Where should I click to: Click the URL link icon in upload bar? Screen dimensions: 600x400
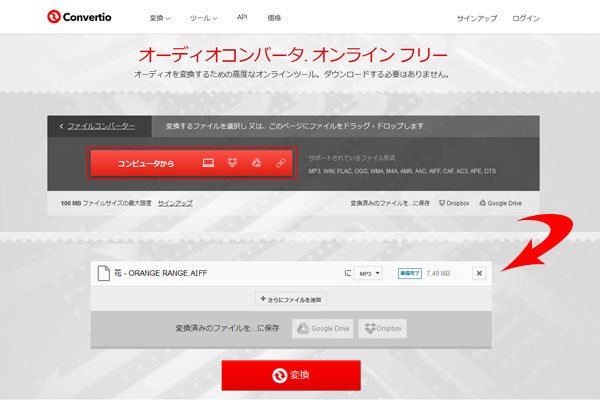click(280, 163)
